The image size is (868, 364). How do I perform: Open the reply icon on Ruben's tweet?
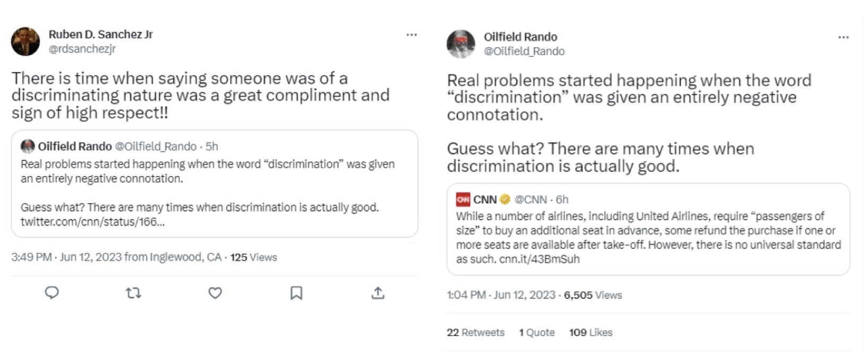[53, 292]
